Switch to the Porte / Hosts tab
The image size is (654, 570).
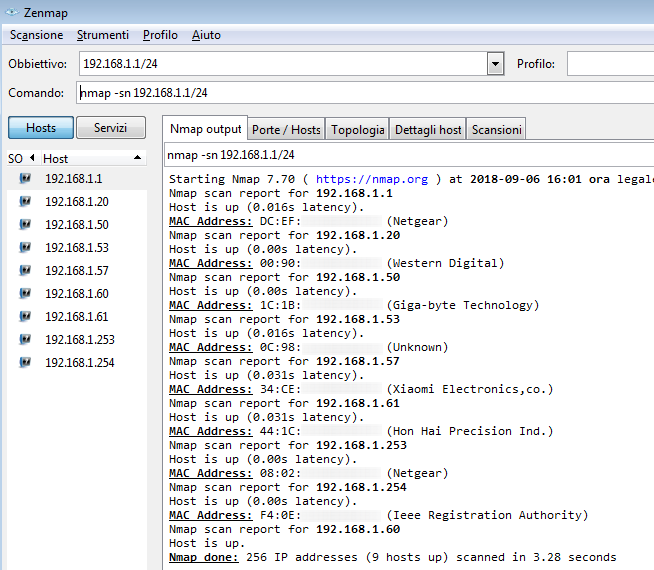coord(286,130)
